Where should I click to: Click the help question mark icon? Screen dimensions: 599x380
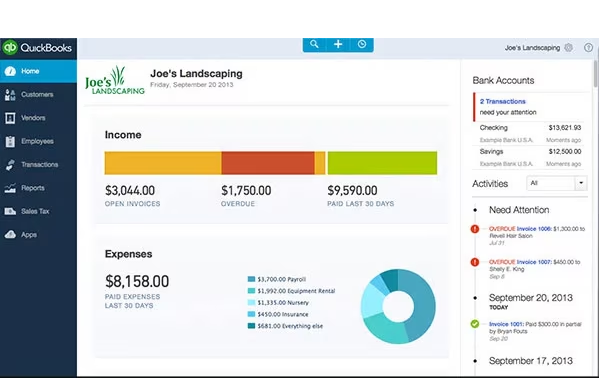[x=588, y=47]
